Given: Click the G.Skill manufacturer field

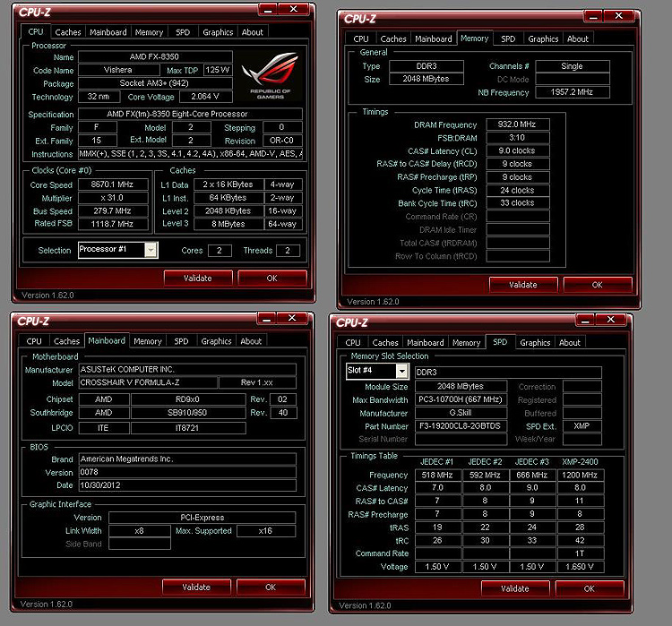Looking at the screenshot, I should [461, 413].
